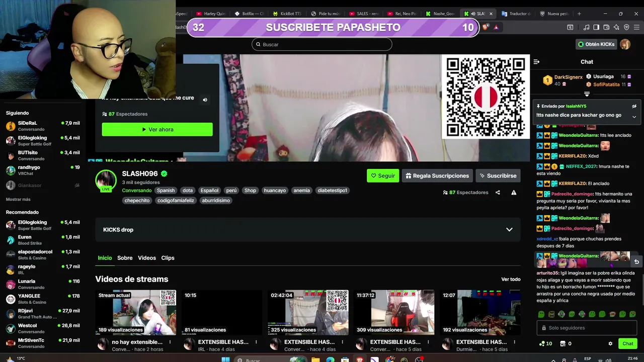This screenshot has width=644, height=362.
Task: Click the green Chat send button
Action: pos(628,344)
